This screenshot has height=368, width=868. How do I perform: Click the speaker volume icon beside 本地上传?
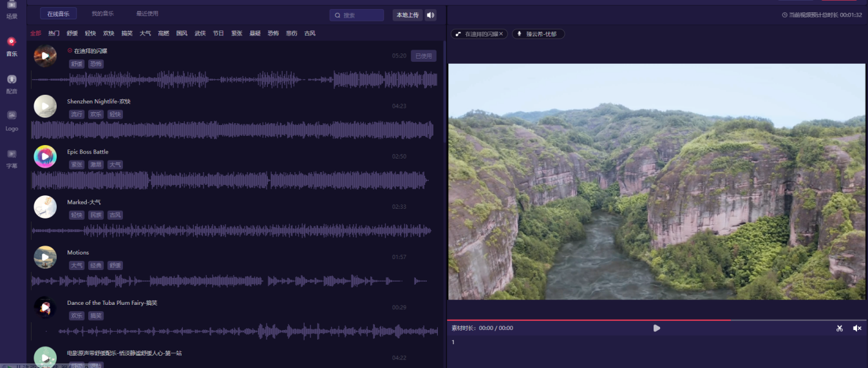click(431, 15)
